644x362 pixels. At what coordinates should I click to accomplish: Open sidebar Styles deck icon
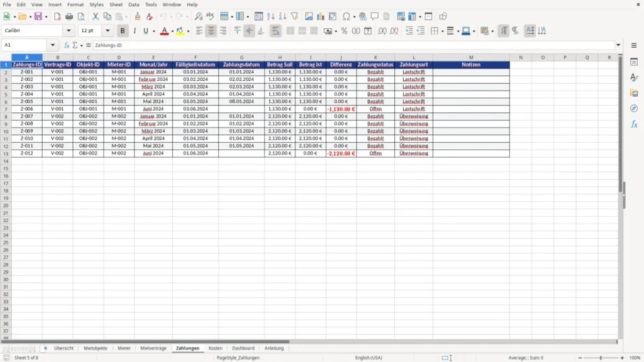pos(634,77)
